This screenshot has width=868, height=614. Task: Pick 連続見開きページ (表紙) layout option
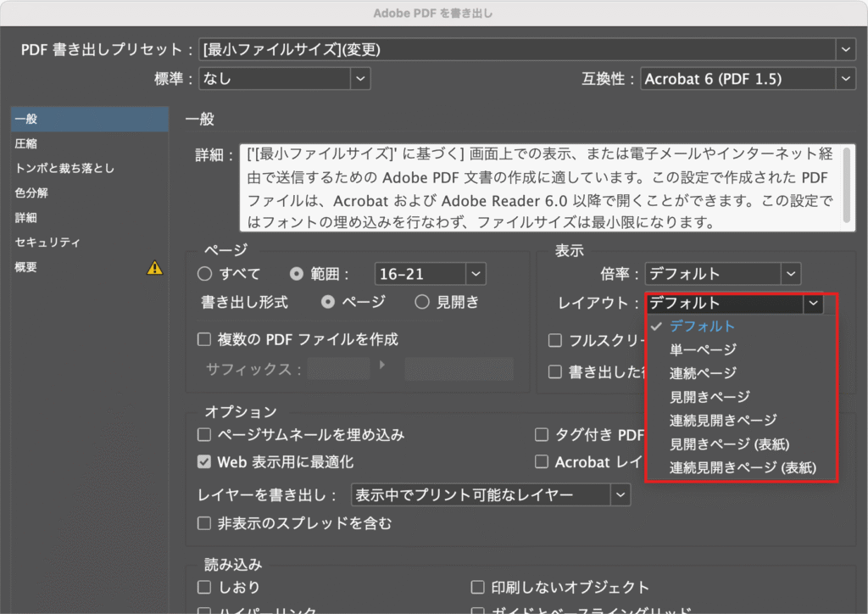[x=743, y=468]
